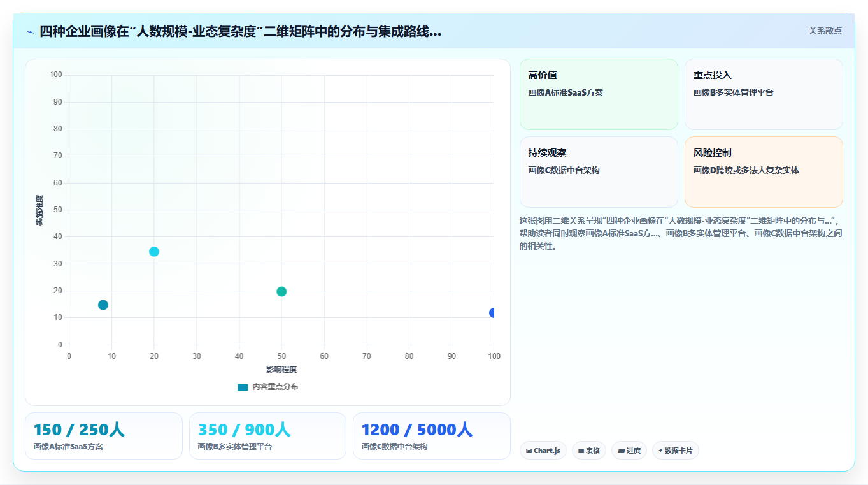This screenshot has height=485, width=868.
Task: Open the 风险控制 quadrant card
Action: [764, 172]
